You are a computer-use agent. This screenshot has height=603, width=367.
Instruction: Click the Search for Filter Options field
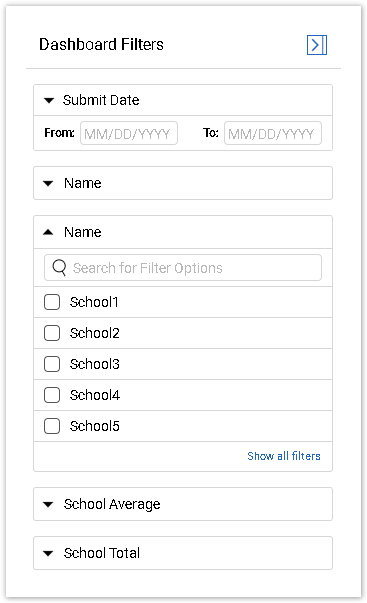[183, 268]
